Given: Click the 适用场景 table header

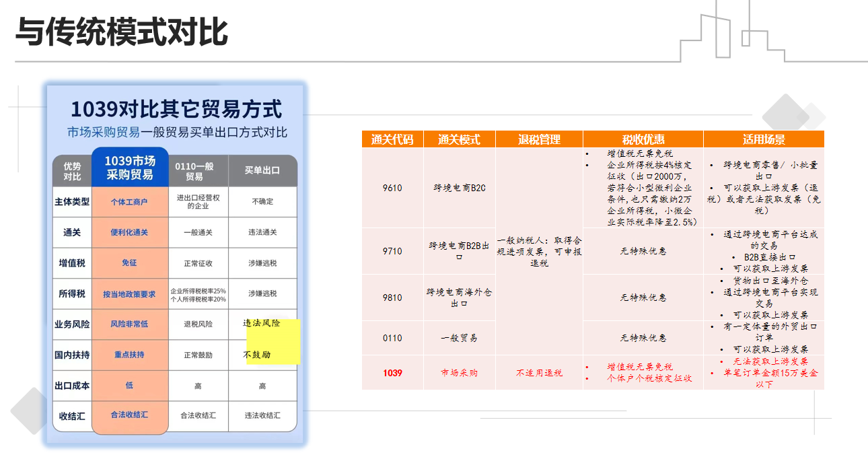Looking at the screenshot, I should pyautogui.click(x=763, y=139).
